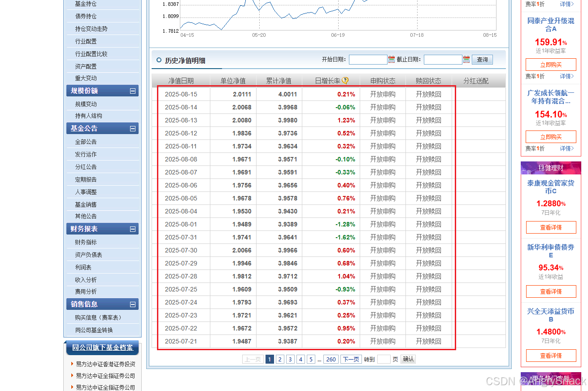Go to page 3 of results

click(x=290, y=359)
